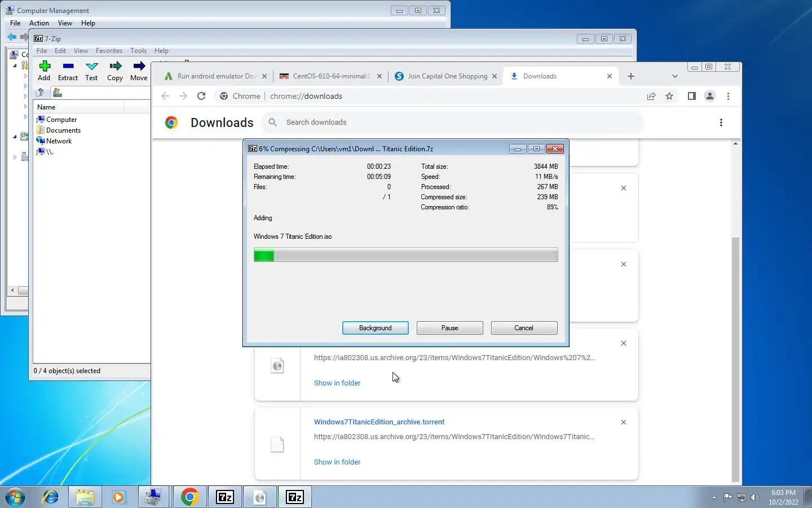Click the Name column header in 7-Zip
The image size is (812, 508).
(x=79, y=107)
